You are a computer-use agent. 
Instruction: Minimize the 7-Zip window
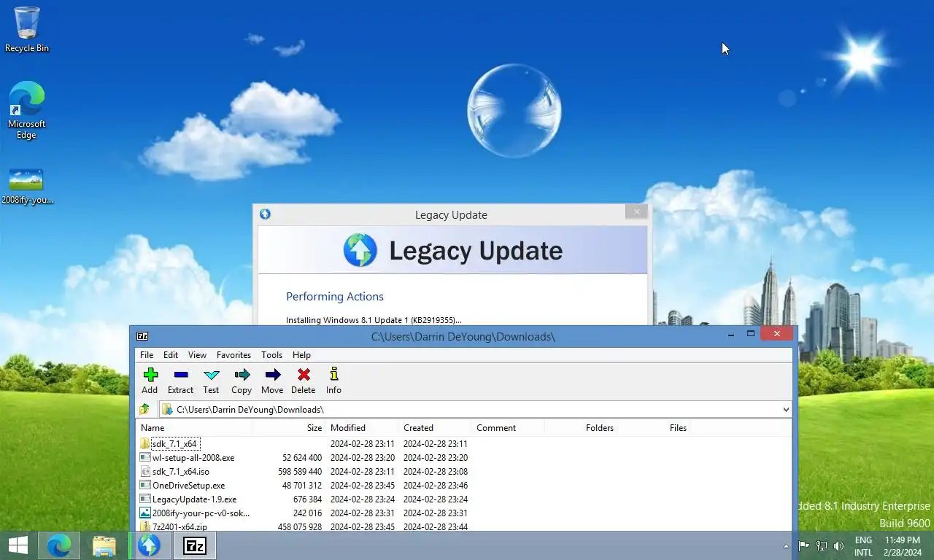click(731, 334)
